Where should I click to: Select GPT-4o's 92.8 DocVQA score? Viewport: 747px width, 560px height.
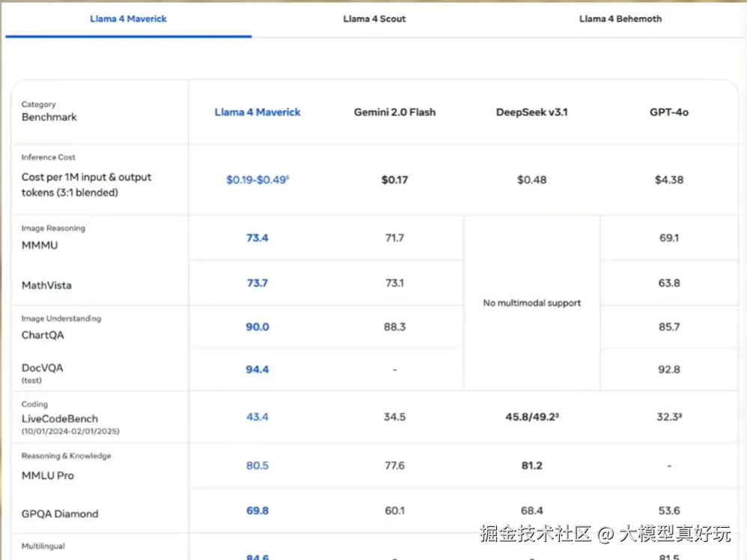(669, 369)
